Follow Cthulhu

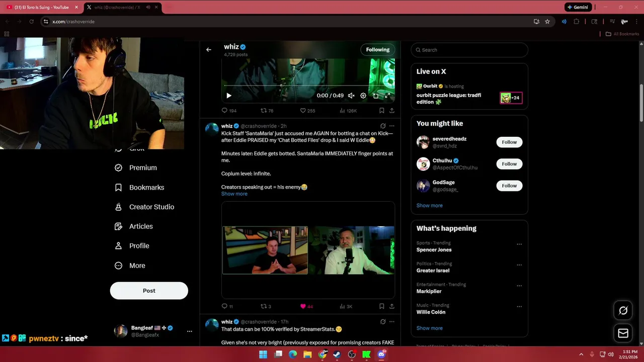509,164
